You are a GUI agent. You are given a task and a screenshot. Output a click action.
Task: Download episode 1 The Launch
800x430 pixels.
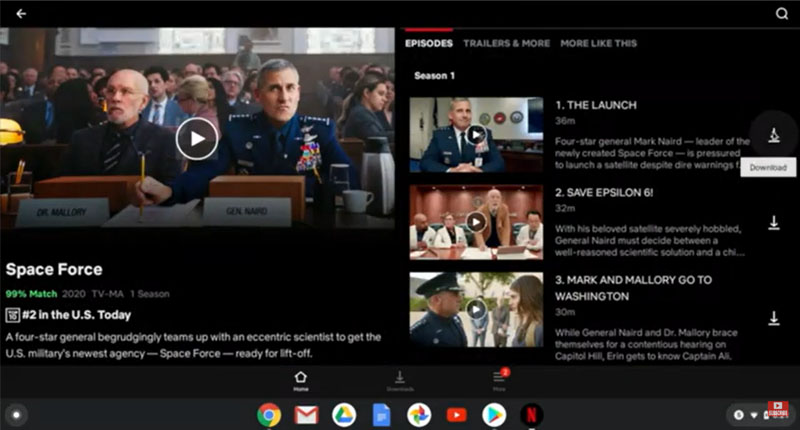pyautogui.click(x=774, y=135)
